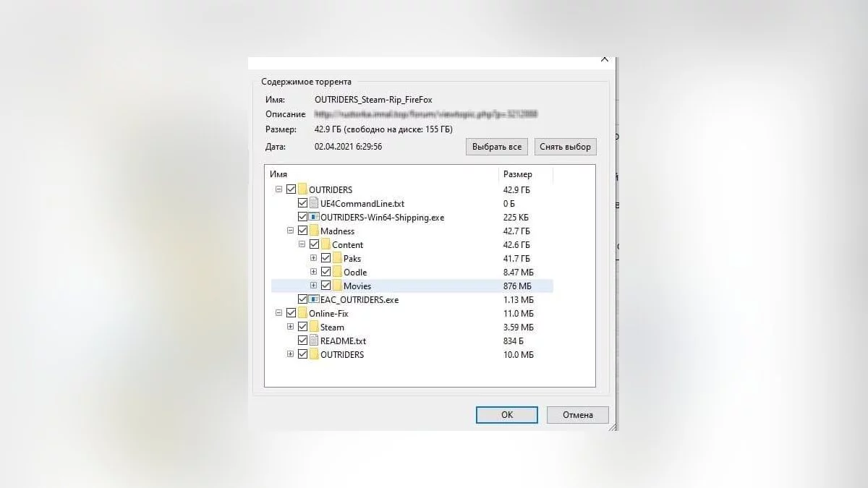This screenshot has height=488, width=868.
Task: Select the Madness folder name
Action: click(337, 231)
